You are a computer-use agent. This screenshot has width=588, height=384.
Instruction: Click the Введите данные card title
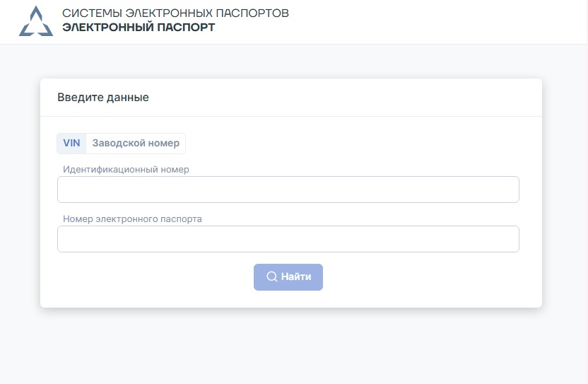coord(103,98)
